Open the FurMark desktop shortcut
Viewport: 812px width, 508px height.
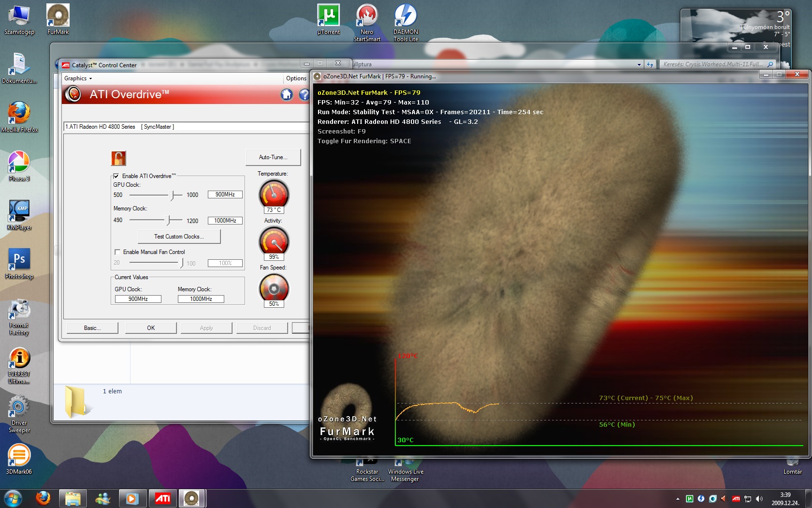tap(58, 19)
